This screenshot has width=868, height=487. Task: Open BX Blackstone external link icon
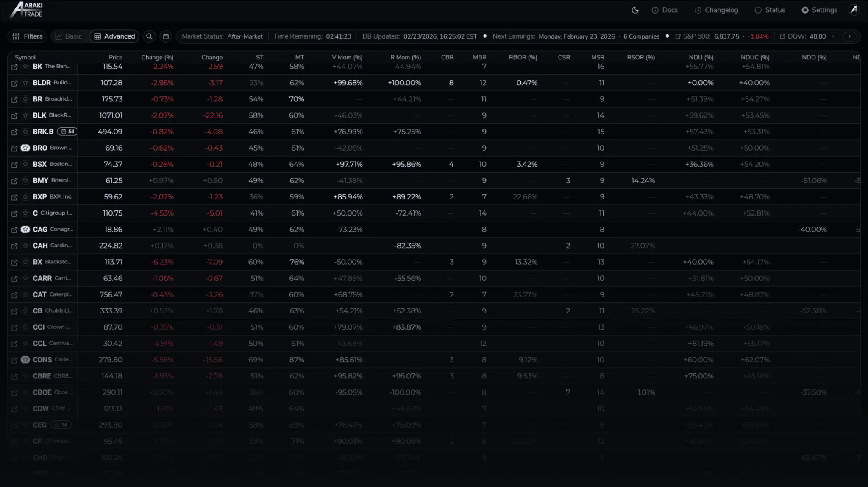click(14, 263)
